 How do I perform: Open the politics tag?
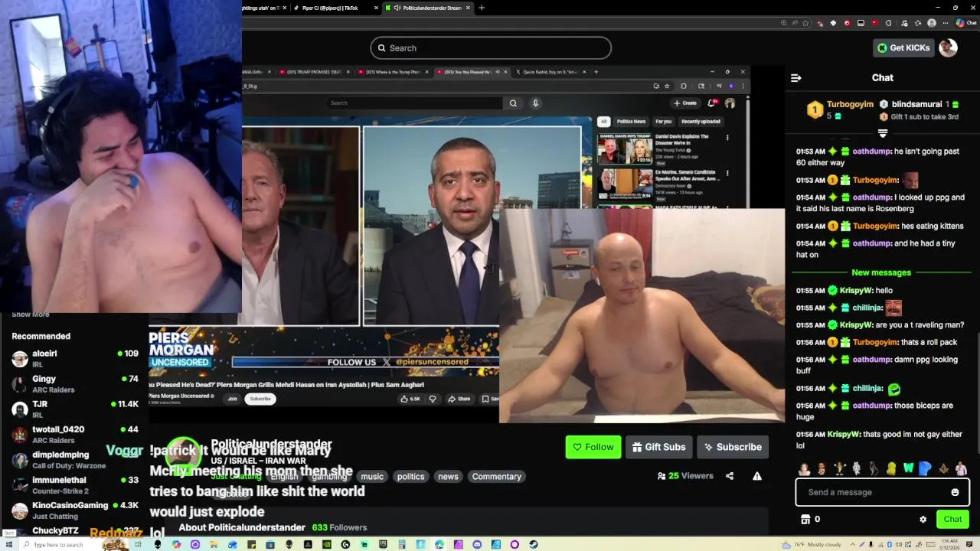point(410,476)
